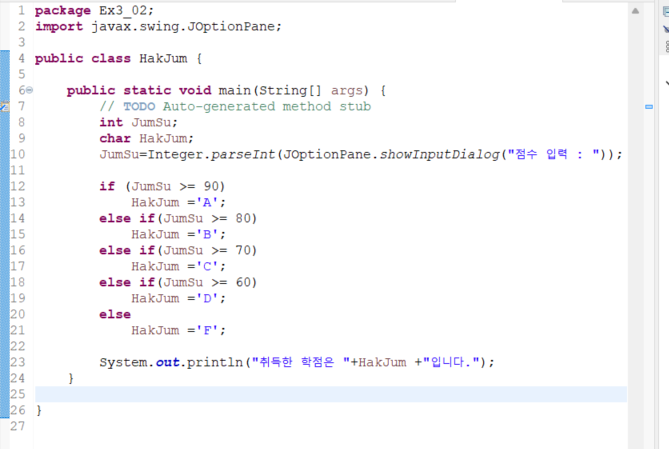Click the 'import javax.swing.JOptionPane;' line
The height and width of the screenshot is (449, 669).
point(158,26)
